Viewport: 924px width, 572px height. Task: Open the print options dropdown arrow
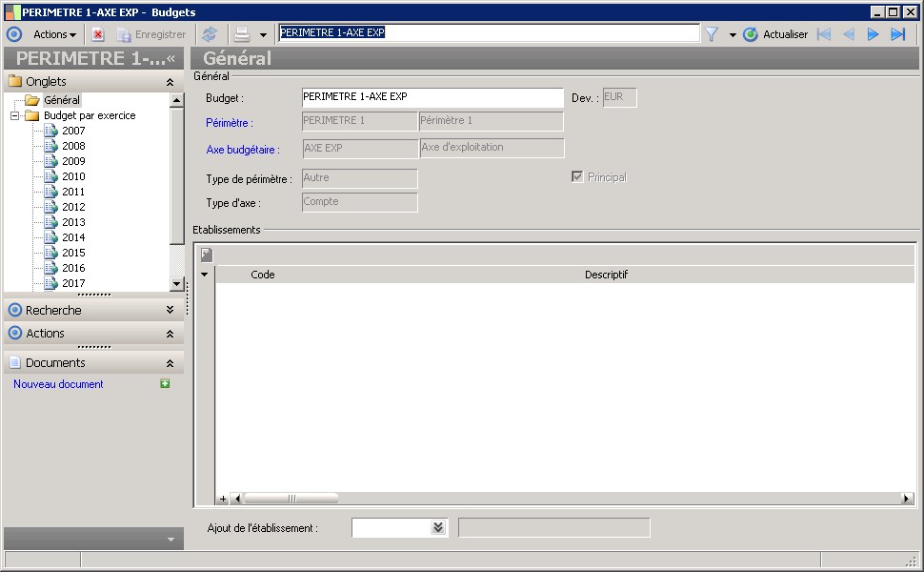[263, 35]
